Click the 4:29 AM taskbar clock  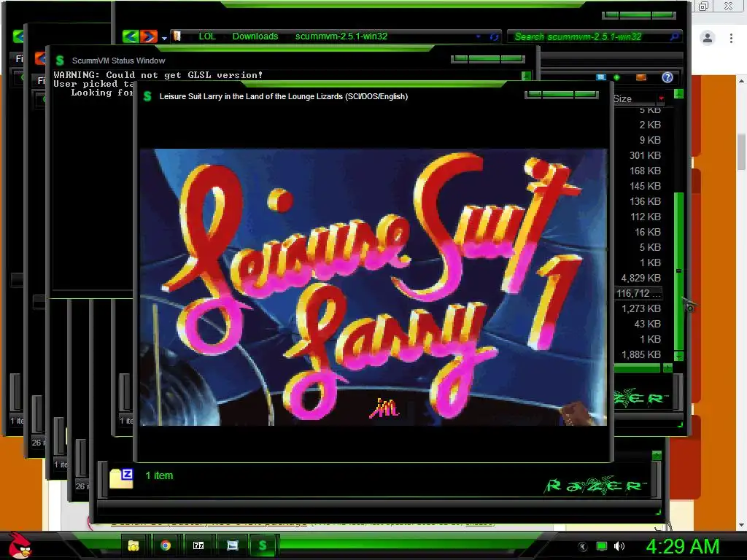tap(683, 546)
